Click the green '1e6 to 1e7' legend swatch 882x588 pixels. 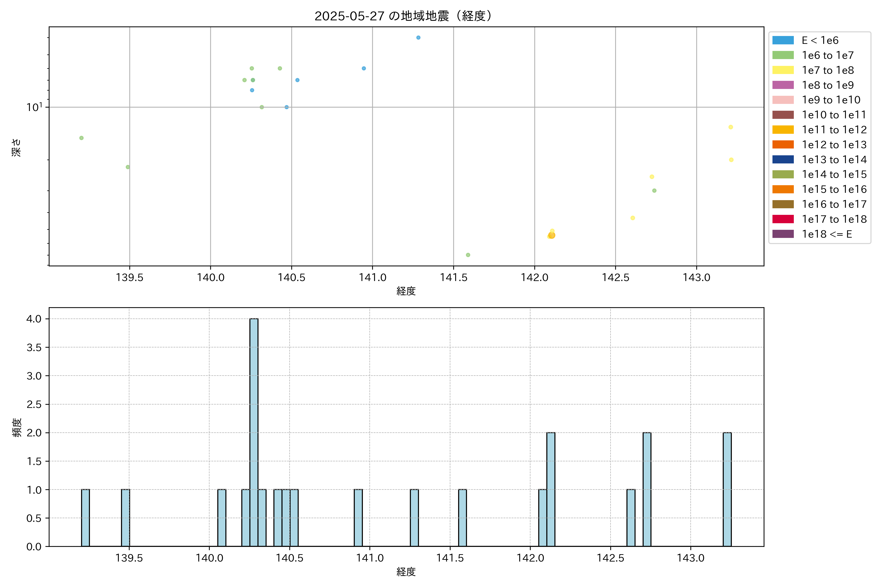tap(783, 56)
